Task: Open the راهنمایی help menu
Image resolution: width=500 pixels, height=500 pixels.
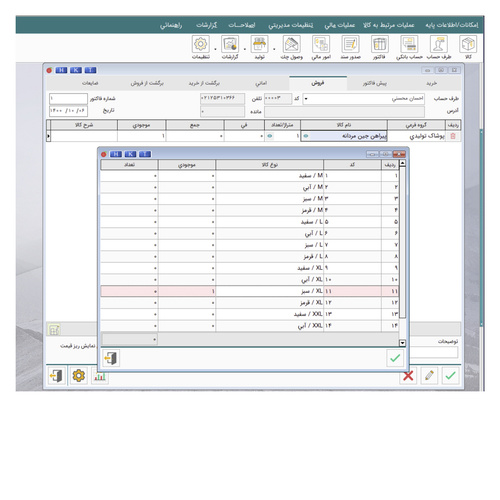Action: pos(171,25)
